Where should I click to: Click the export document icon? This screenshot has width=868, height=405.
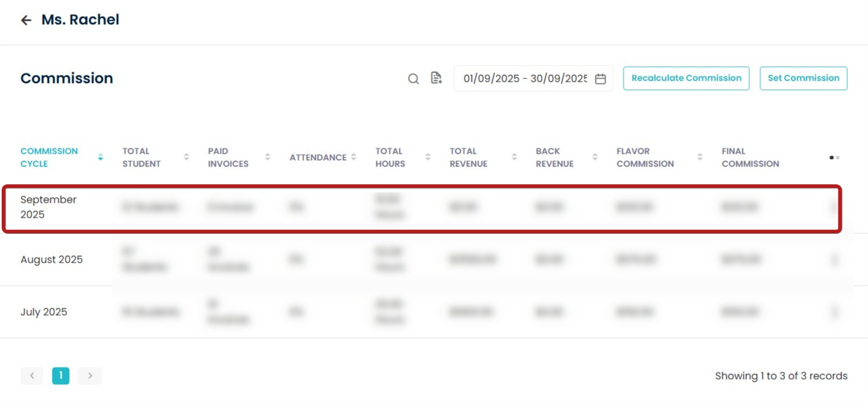pos(436,78)
